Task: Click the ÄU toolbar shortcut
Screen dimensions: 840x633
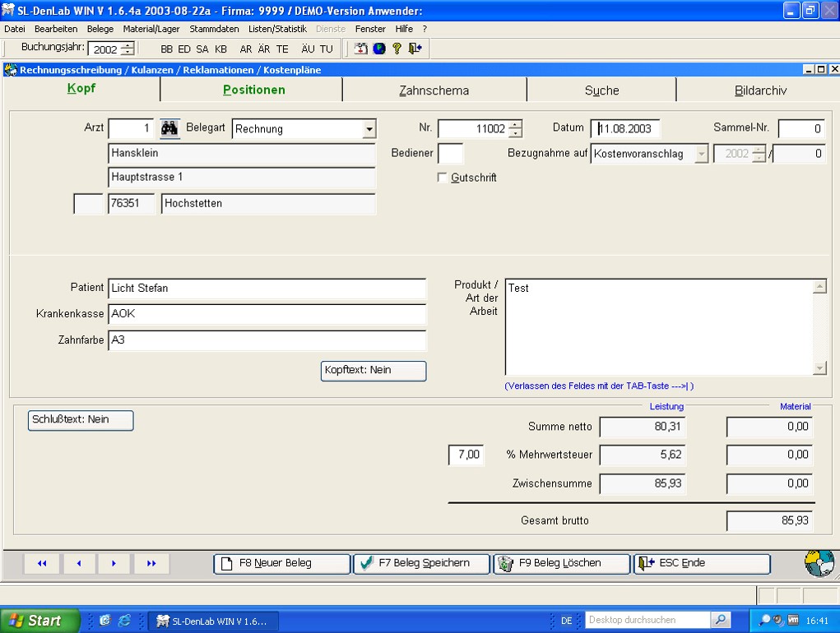Action: (308, 49)
